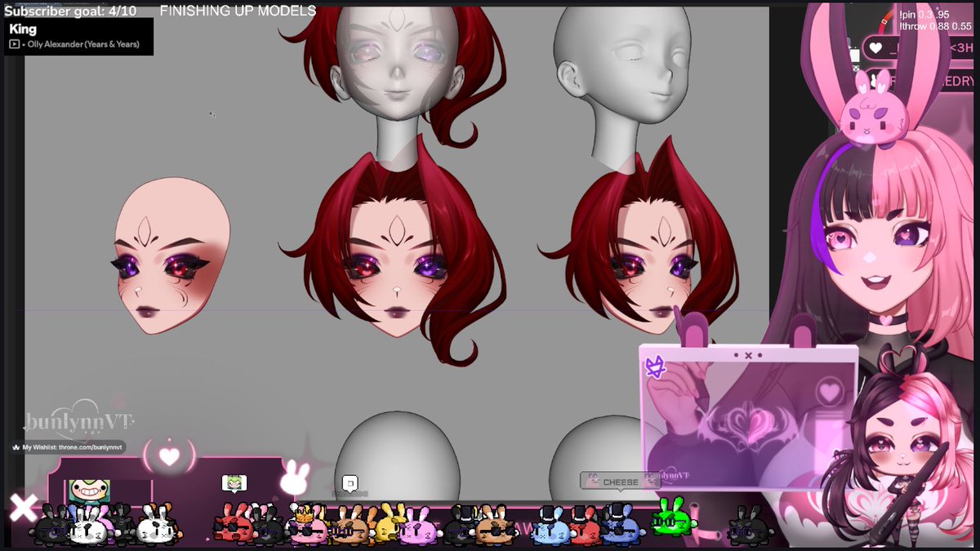Click the white bunny silhouette icon
The width and height of the screenshot is (980, 551).
click(x=294, y=479)
